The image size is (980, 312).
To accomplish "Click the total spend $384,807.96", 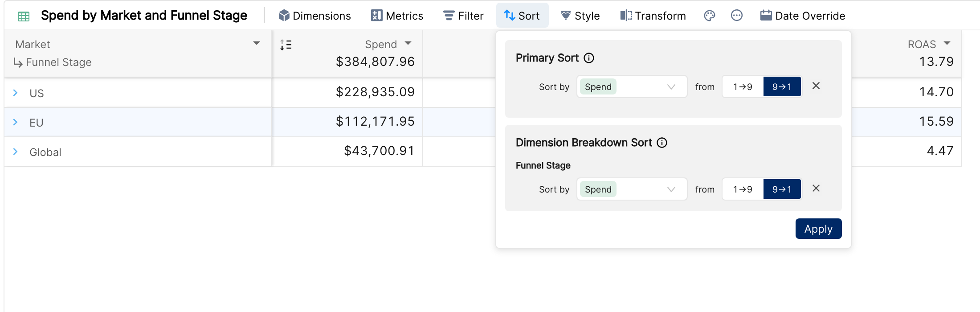I will coord(375,62).
